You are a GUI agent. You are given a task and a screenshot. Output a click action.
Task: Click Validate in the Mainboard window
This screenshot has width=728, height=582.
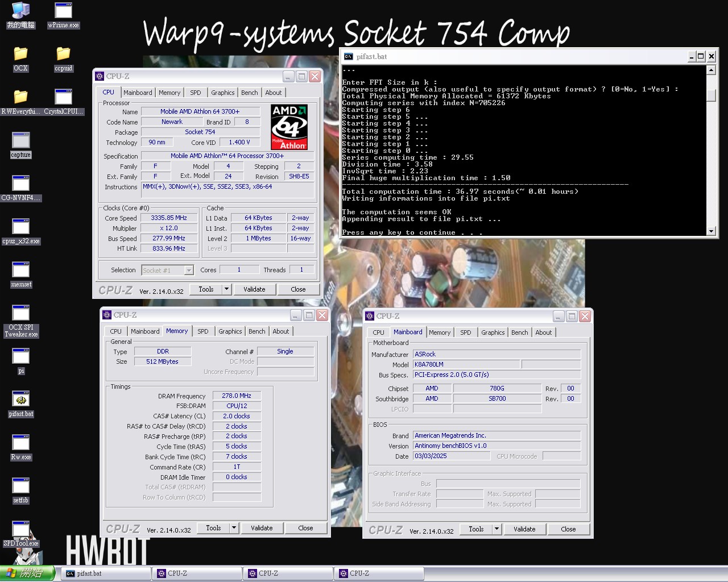524,529
